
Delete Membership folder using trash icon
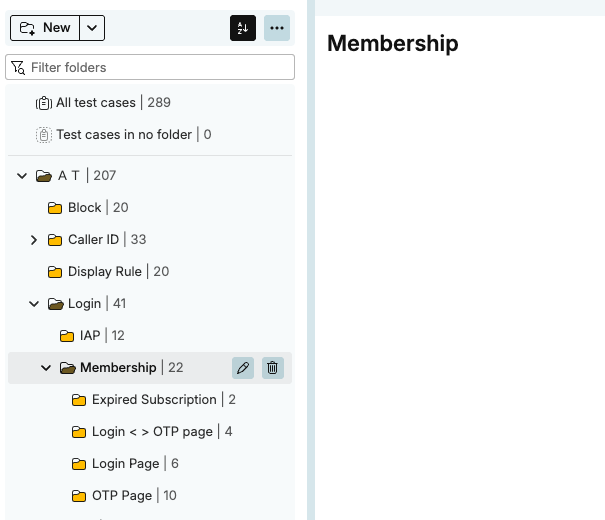coord(272,368)
